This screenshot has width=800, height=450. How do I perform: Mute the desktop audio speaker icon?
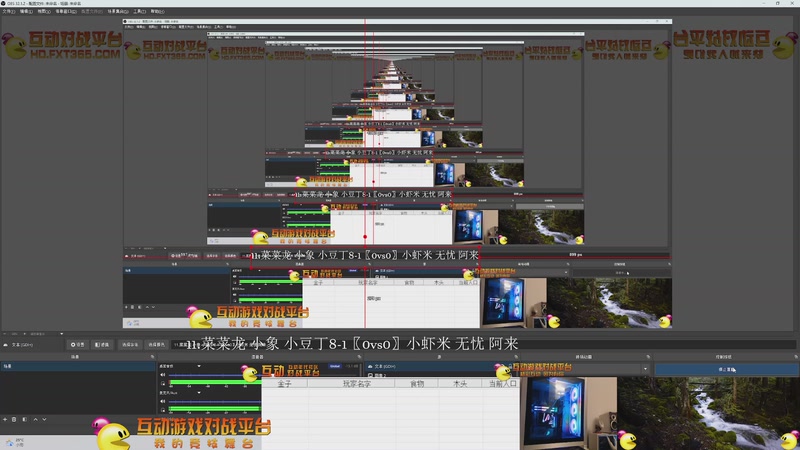pos(163,374)
